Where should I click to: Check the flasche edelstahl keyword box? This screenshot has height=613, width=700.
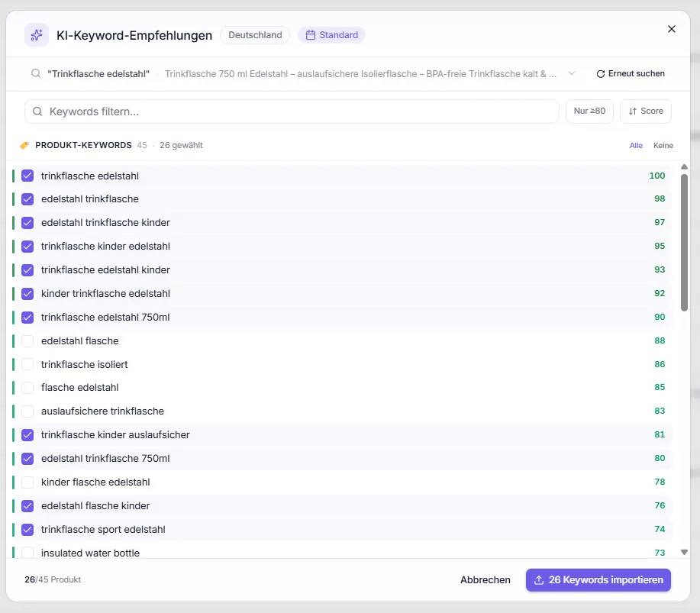coord(27,388)
